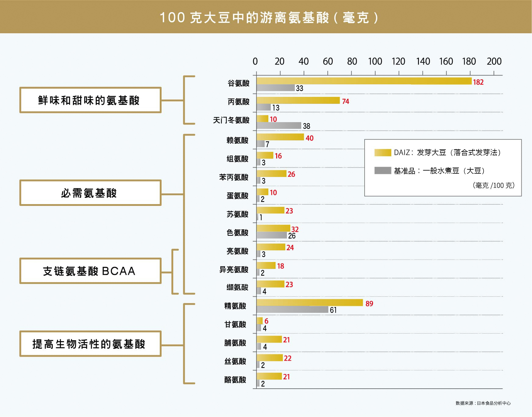The image size is (532, 417).
Task: Click the 色氨酸 row label
Action: (237, 233)
